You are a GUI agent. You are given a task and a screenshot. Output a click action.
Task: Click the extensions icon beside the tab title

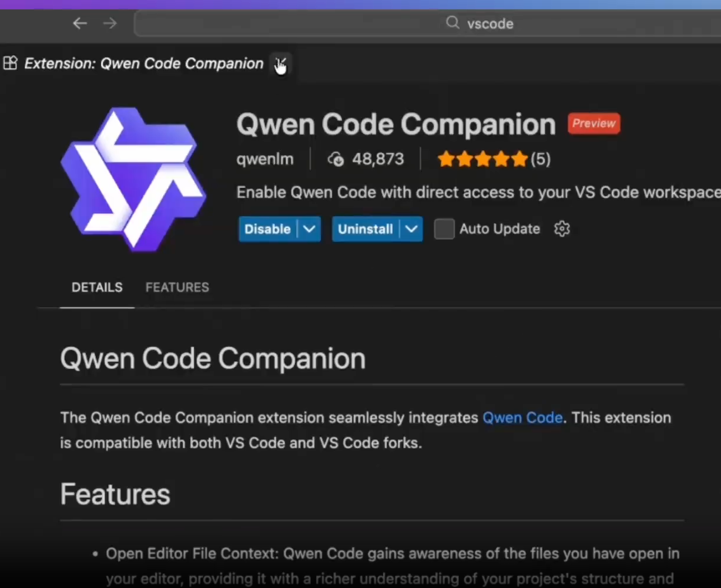point(10,63)
